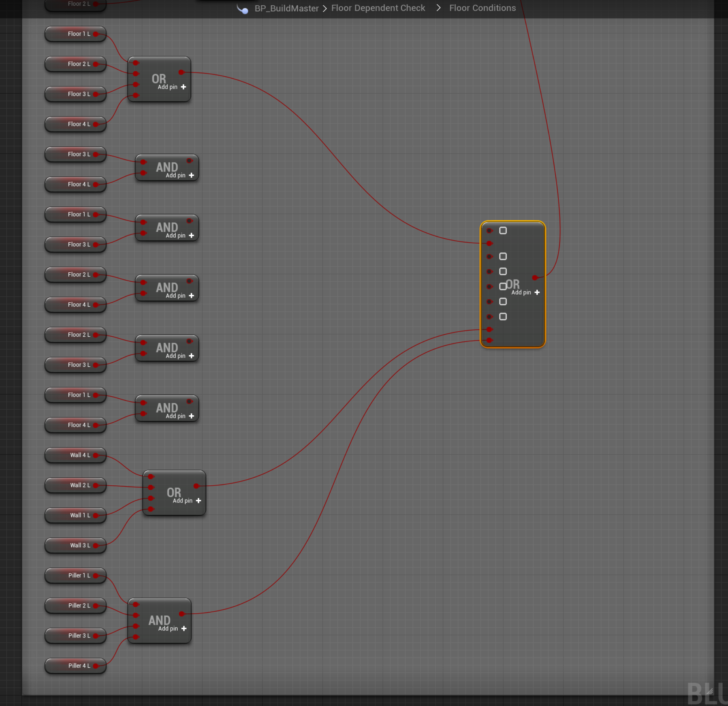Tick the top checkbox on the selected OR node
728x706 pixels.
pos(503,231)
